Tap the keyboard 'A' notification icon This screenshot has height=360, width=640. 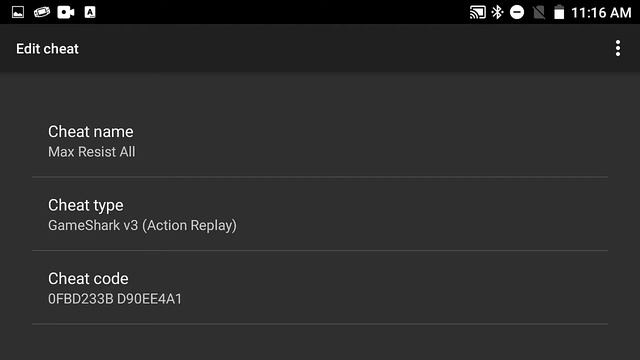[x=90, y=12]
